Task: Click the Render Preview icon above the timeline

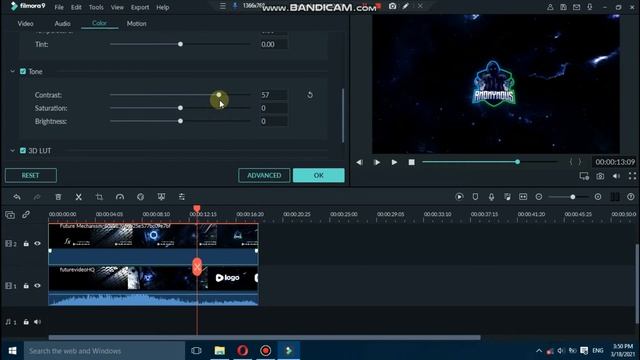Action: coord(459,197)
